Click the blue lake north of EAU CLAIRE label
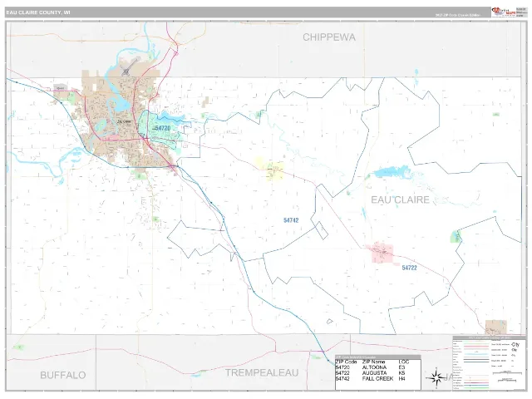The height and width of the screenshot is (399, 532). [392, 172]
